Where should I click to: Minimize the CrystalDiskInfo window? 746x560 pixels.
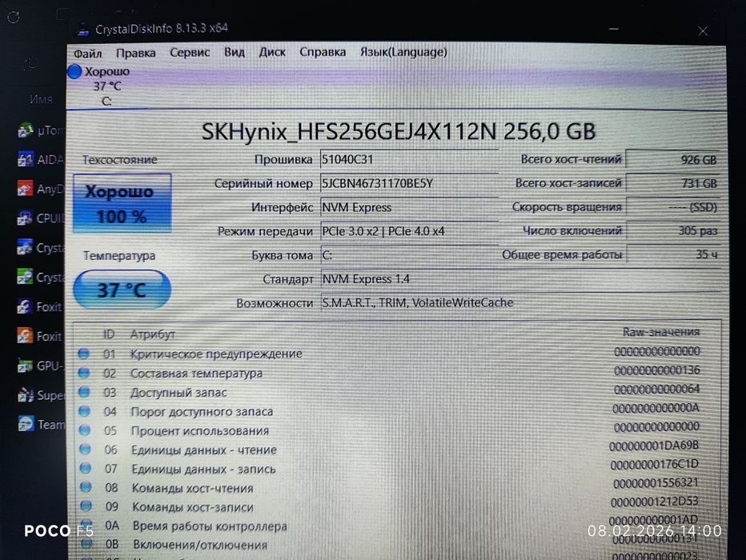614,30
